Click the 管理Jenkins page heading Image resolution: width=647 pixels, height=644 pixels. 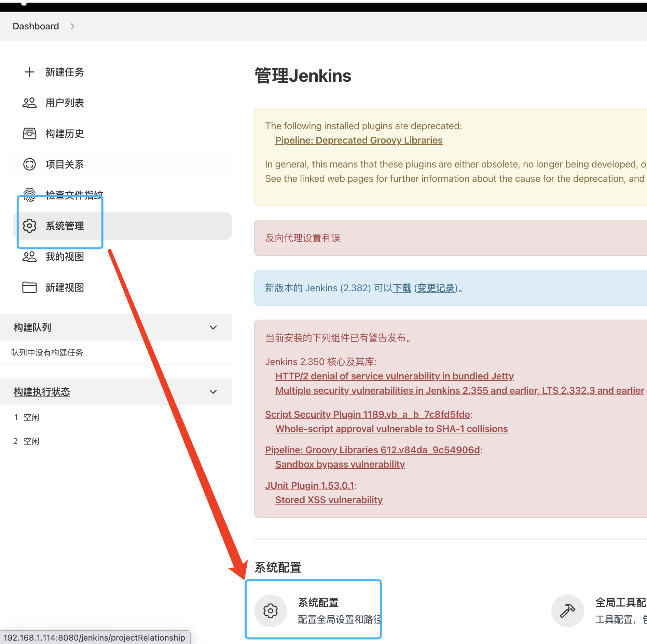(x=303, y=76)
